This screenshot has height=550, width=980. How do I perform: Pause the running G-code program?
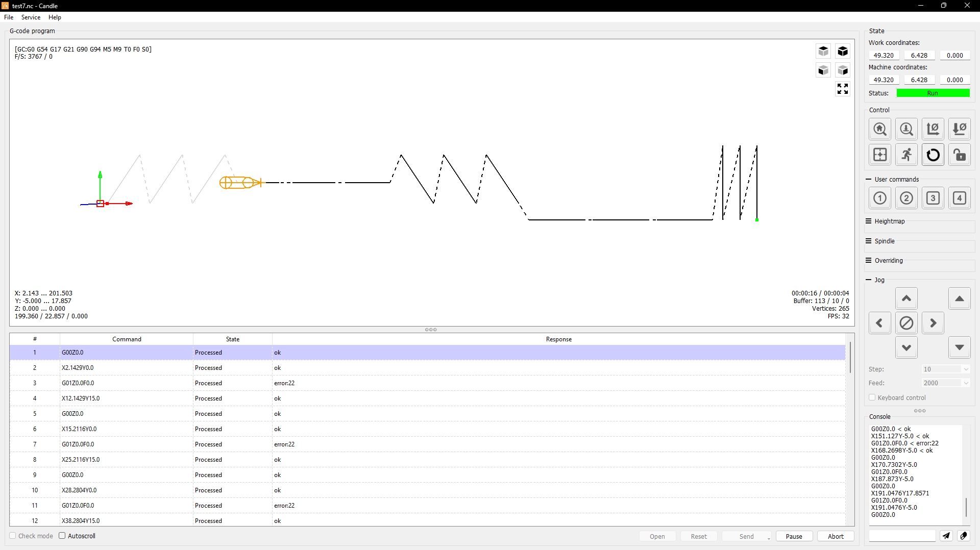[x=794, y=536]
